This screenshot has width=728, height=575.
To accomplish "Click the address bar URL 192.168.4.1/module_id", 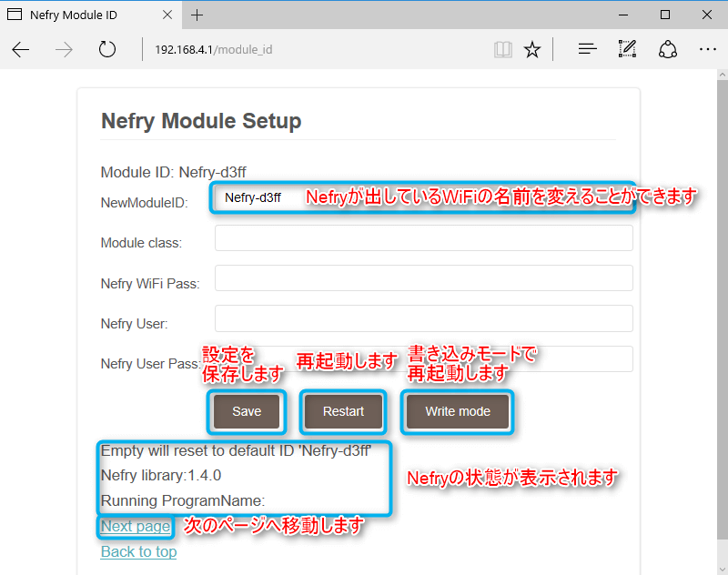I will [214, 50].
